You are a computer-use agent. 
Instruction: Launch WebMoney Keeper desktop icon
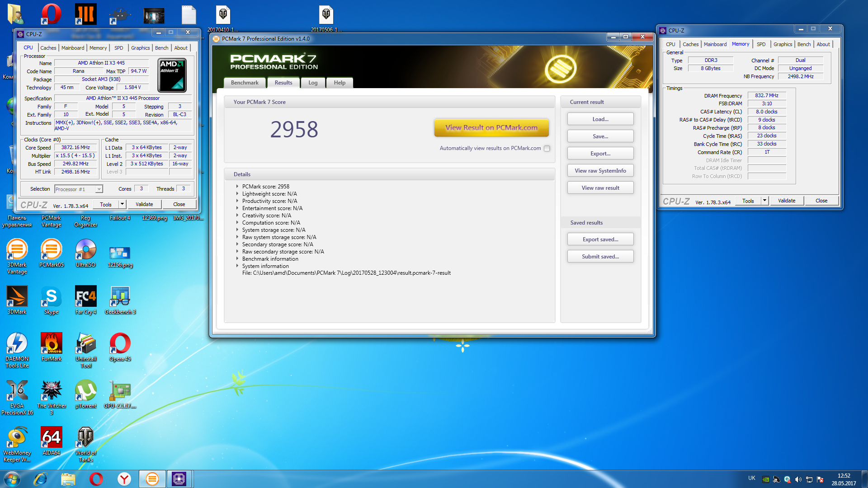point(17,444)
